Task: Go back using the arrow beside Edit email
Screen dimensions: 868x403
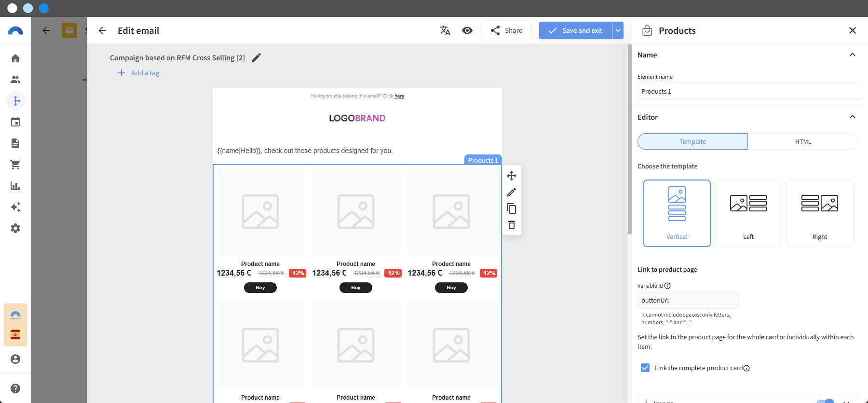Action: pyautogui.click(x=102, y=30)
